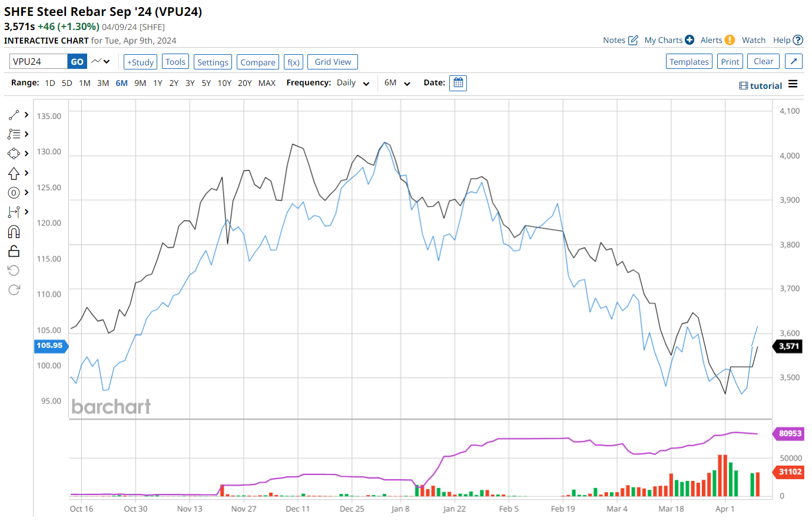Screen dimensions: 812x521
Task: Click the purple 80953 open interest label
Action: [x=790, y=433]
